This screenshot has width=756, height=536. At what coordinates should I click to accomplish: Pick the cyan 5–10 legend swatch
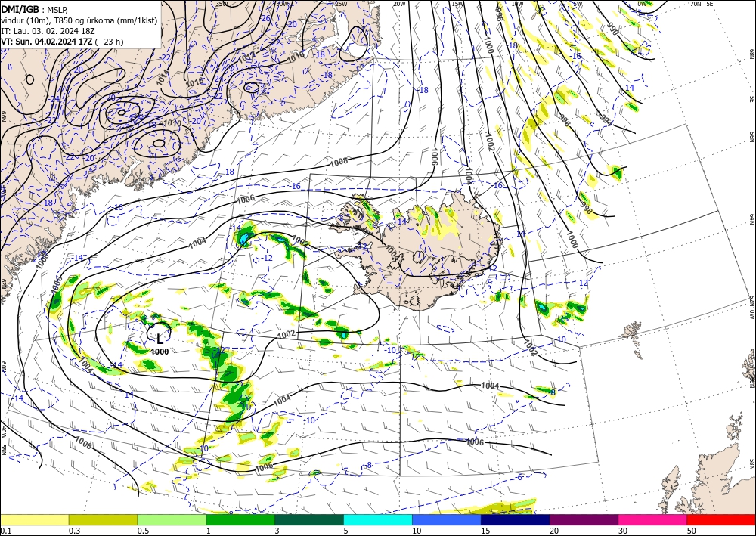(x=378, y=519)
